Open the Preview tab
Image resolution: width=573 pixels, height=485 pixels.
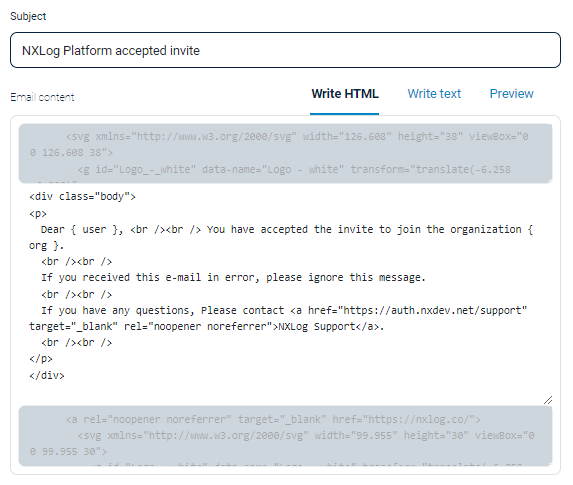[x=511, y=94]
